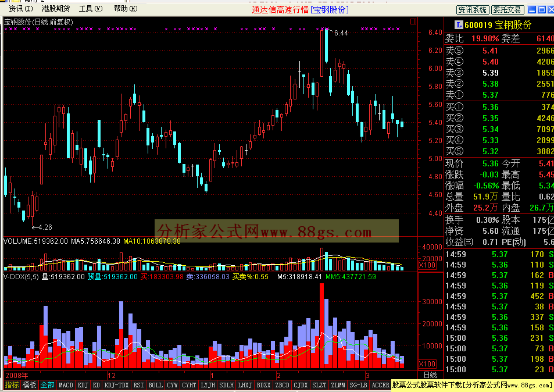Image resolution: width=554 pixels, height=392 pixels.
Task: Click the 买卖%:0.55 label
Action: [x=250, y=277]
